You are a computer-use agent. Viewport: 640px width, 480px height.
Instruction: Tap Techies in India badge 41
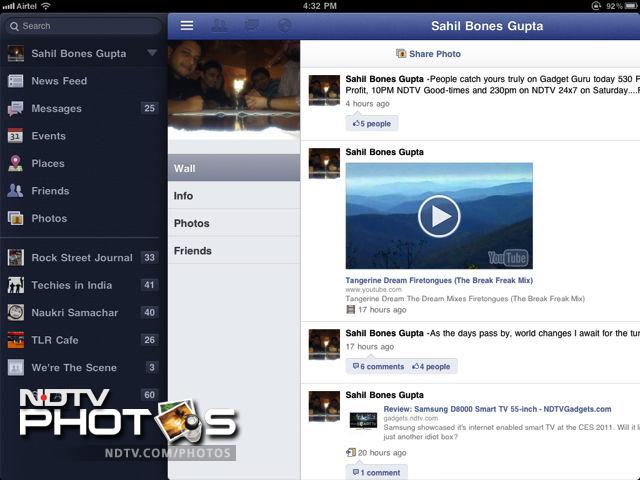[149, 285]
